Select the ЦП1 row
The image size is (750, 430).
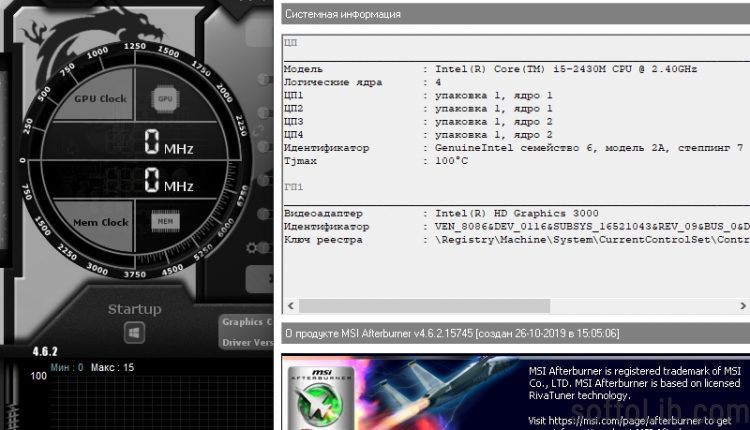[418, 95]
